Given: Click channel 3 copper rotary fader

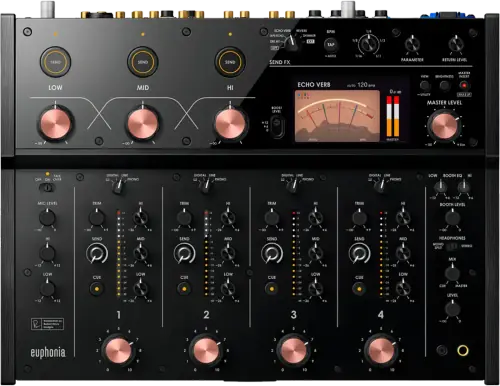Looking at the screenshot, I should (x=293, y=351).
